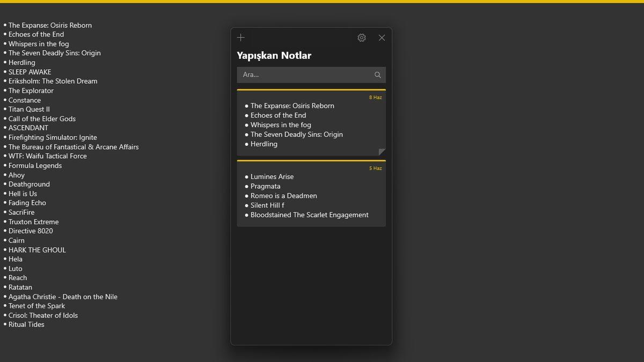644x362 pixels.
Task: Click Agatha Christie - Death on the Nile
Action: pos(63,297)
